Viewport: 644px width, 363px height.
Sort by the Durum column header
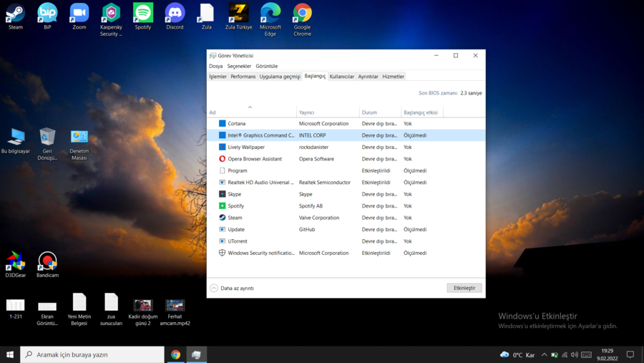click(x=380, y=111)
